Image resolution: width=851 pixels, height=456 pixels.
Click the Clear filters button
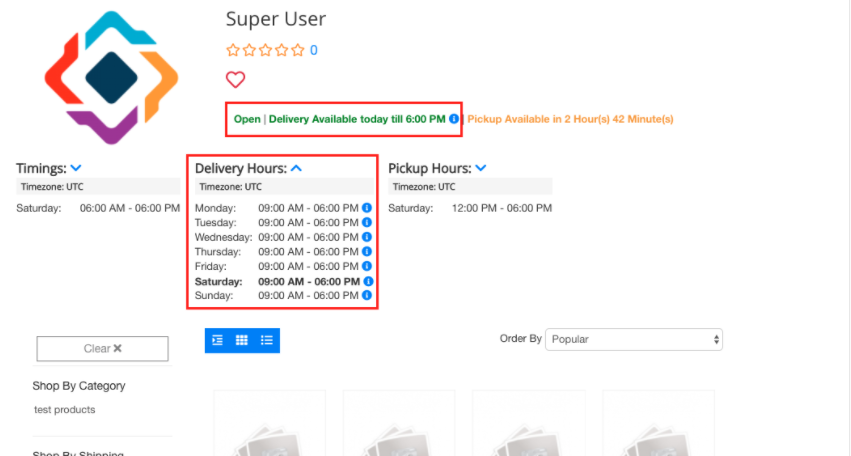point(103,349)
